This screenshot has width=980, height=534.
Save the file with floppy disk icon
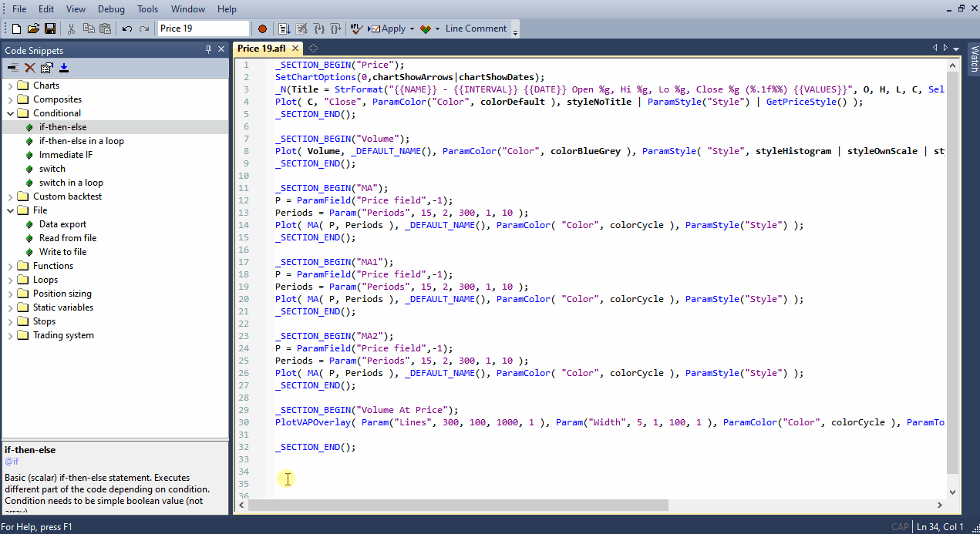[x=50, y=29]
